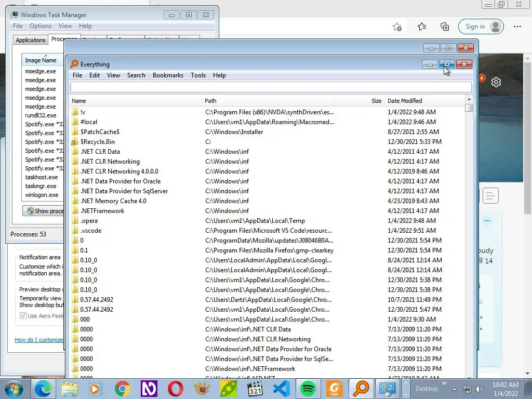
Task: Open Everything Search menu
Action: click(x=136, y=75)
